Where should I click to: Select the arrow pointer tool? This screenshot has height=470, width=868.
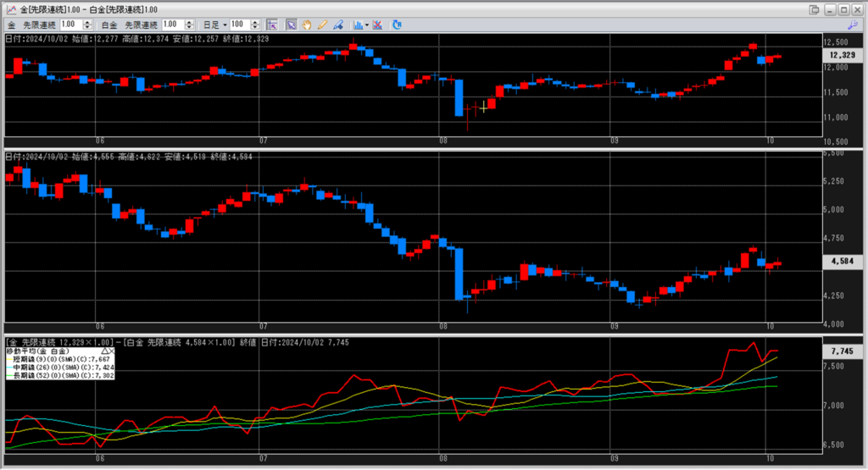point(291,25)
